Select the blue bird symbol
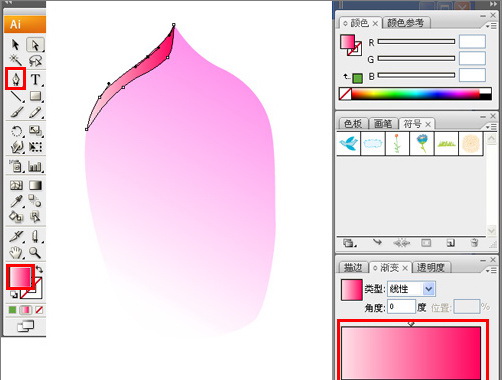 point(349,143)
